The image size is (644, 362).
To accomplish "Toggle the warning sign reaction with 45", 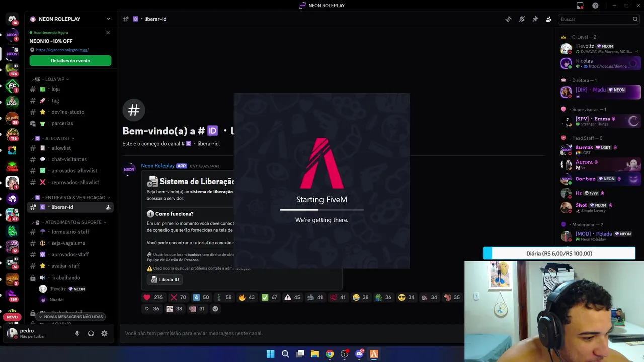I will pyautogui.click(x=292, y=297).
